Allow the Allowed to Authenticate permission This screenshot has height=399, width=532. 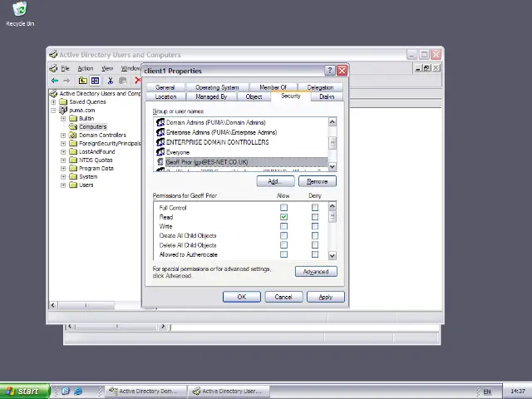[x=283, y=254]
